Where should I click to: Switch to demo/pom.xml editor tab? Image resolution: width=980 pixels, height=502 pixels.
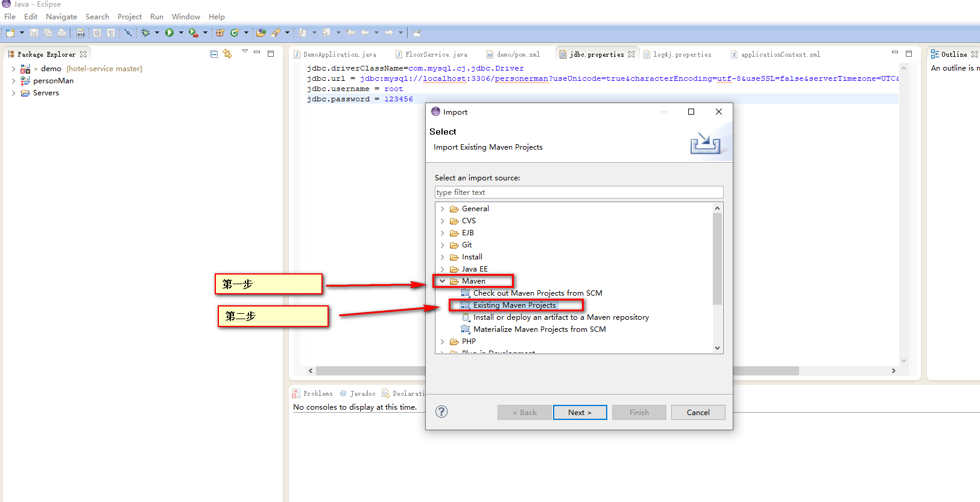[x=513, y=54]
